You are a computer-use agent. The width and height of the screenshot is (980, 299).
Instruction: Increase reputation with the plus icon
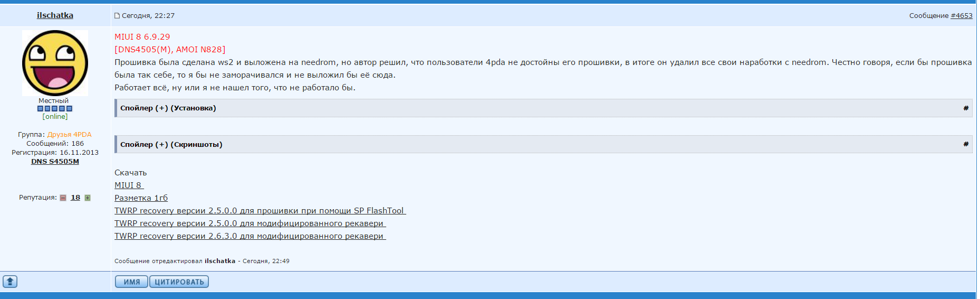pos(88,198)
